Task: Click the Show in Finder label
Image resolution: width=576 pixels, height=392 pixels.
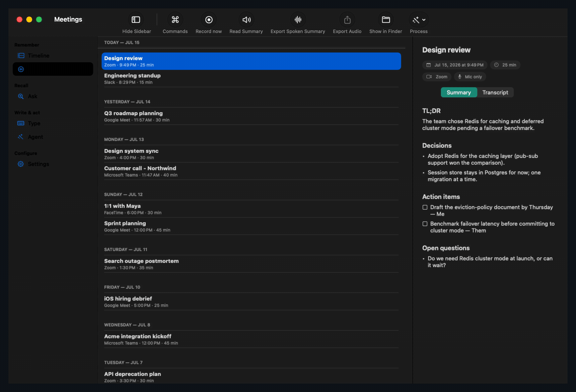Action: 386,31
